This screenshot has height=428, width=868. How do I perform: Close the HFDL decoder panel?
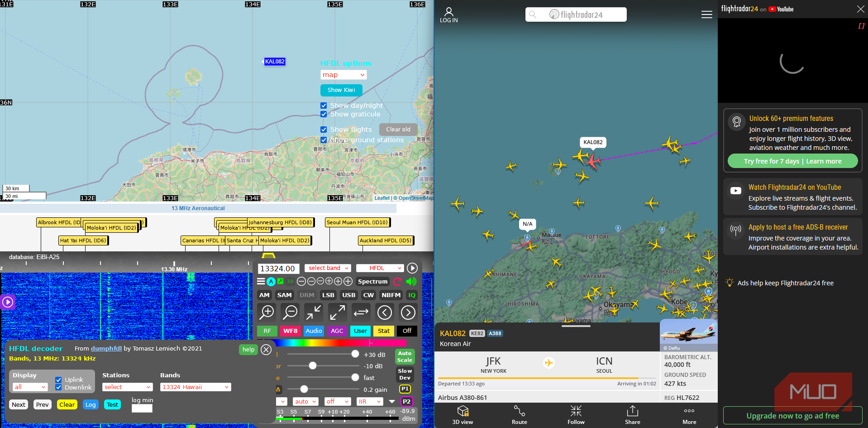[x=266, y=350]
